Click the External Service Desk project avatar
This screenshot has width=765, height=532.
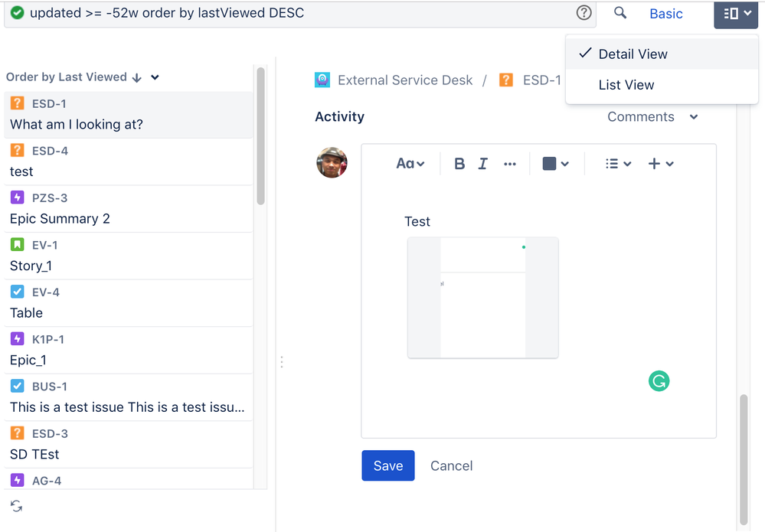tap(322, 79)
